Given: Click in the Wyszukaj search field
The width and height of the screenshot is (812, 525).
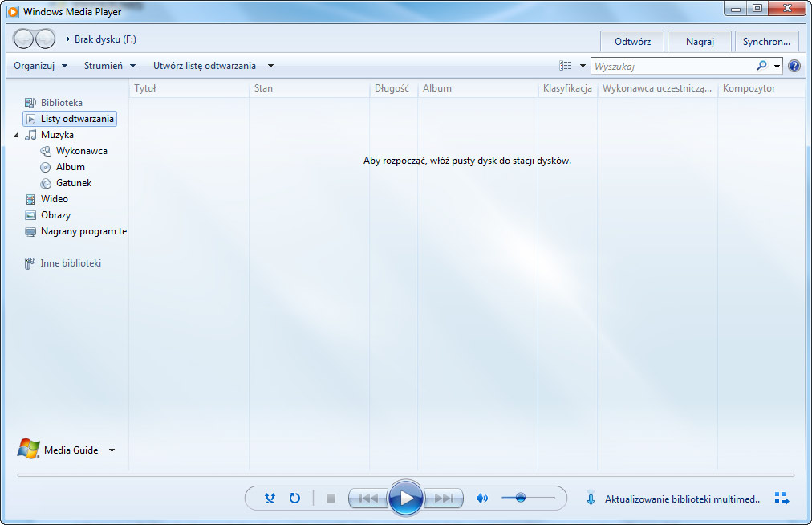Looking at the screenshot, I should point(673,66).
